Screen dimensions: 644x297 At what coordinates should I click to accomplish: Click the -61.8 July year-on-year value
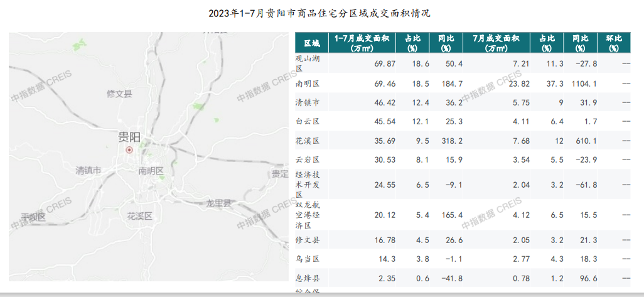[586, 185]
